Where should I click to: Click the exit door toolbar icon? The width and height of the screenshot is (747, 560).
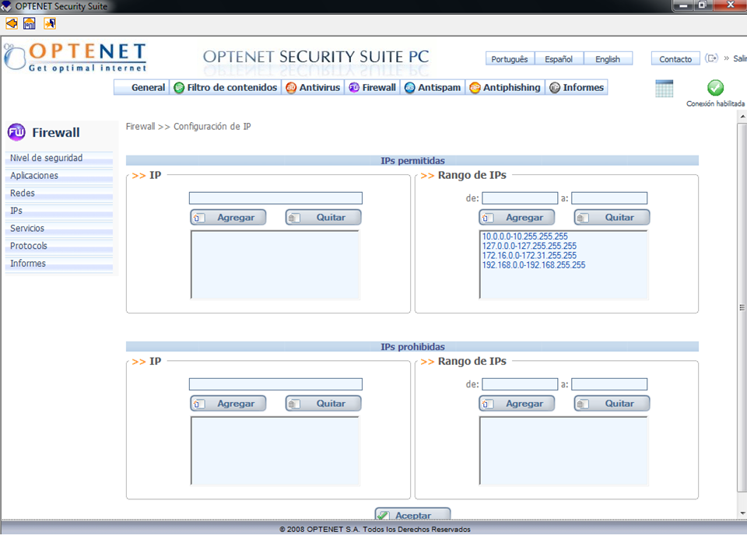click(49, 23)
